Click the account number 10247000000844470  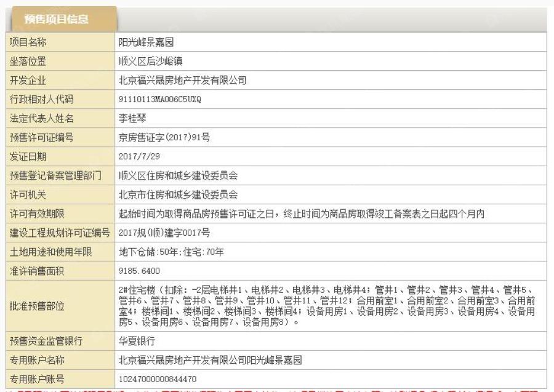coord(158,378)
